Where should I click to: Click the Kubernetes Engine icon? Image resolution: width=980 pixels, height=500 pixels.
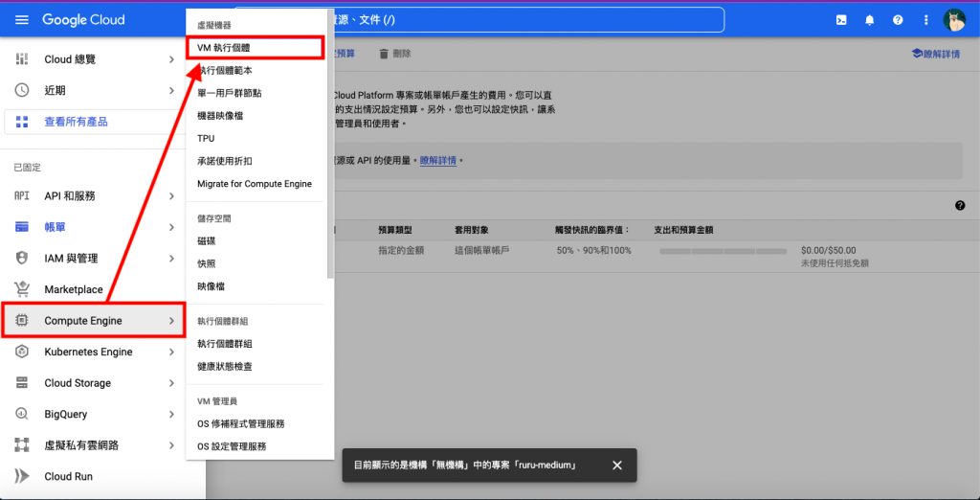point(22,352)
